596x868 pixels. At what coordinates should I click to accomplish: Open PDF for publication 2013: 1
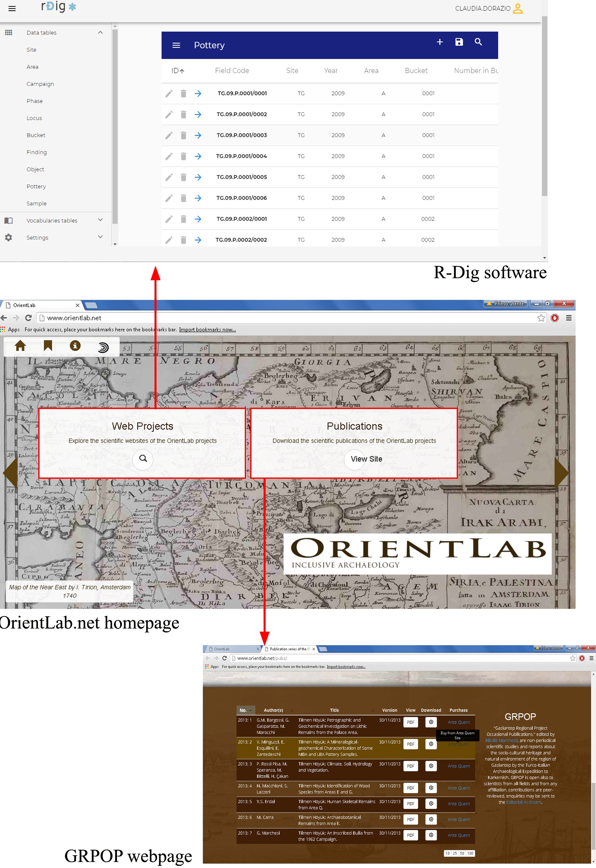point(410,722)
